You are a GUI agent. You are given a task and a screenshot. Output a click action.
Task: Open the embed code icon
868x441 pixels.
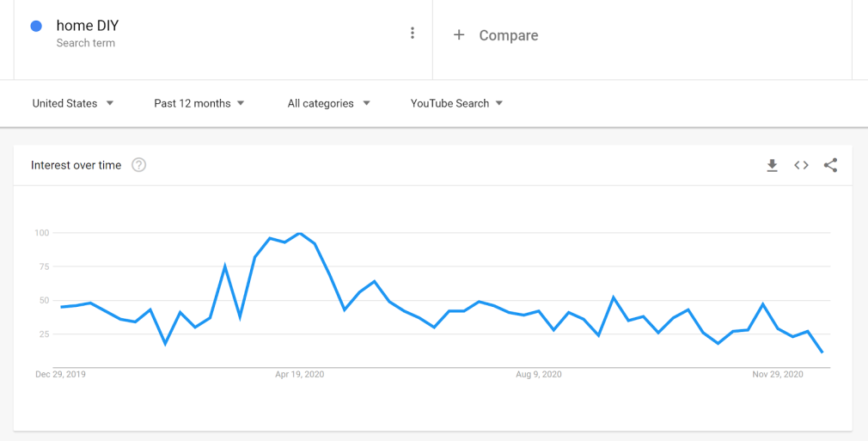pos(801,165)
